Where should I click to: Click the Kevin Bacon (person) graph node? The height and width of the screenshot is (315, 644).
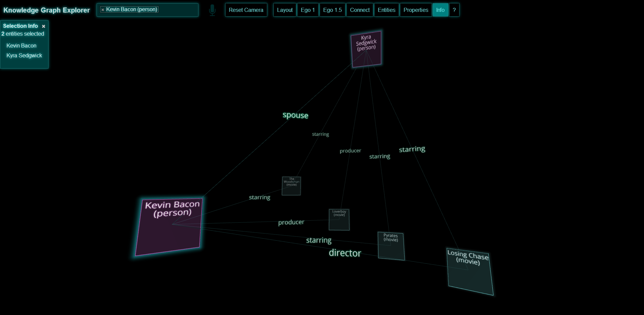click(169, 227)
